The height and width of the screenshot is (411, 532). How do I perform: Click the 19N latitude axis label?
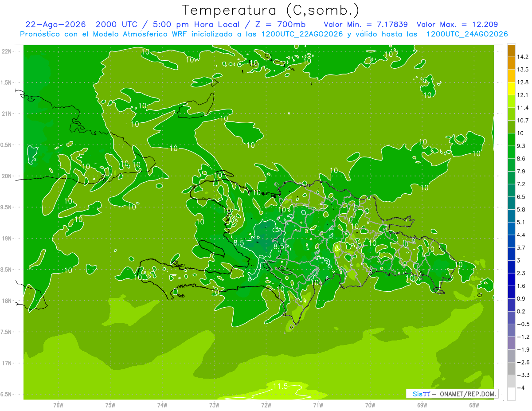tap(7, 239)
